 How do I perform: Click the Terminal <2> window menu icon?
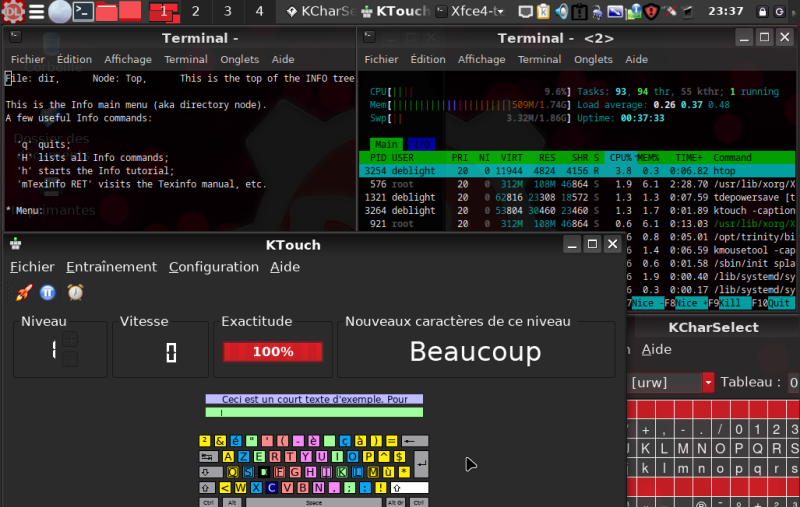(x=369, y=36)
